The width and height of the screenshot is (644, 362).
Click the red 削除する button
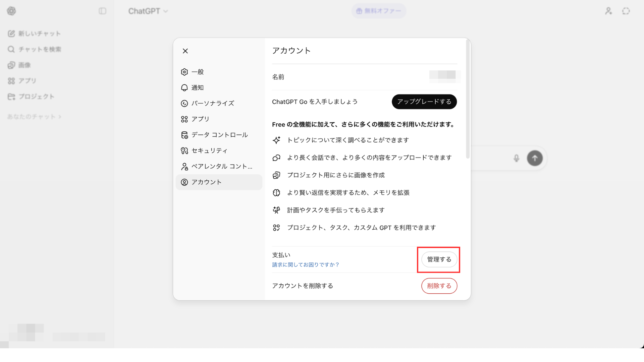point(439,286)
